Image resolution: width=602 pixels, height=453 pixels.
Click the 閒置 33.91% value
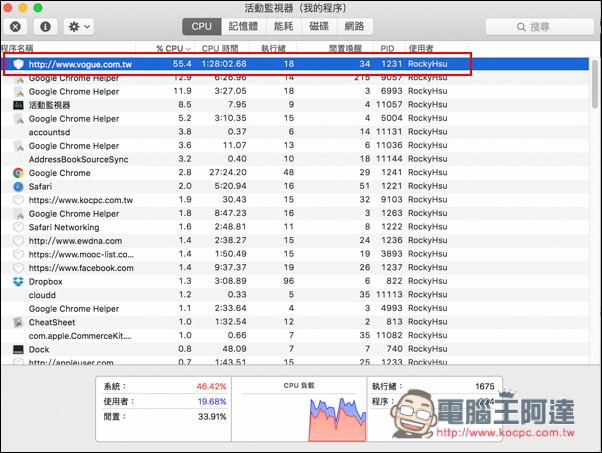click(212, 417)
